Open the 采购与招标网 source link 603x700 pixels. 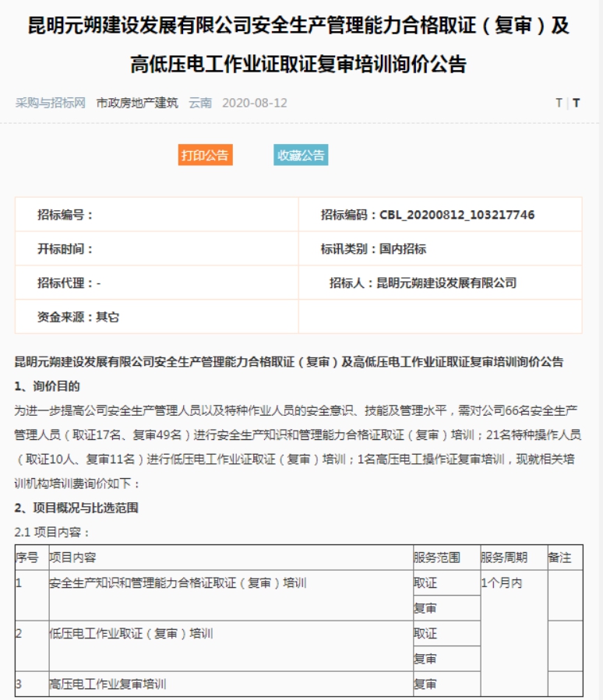coord(51,103)
